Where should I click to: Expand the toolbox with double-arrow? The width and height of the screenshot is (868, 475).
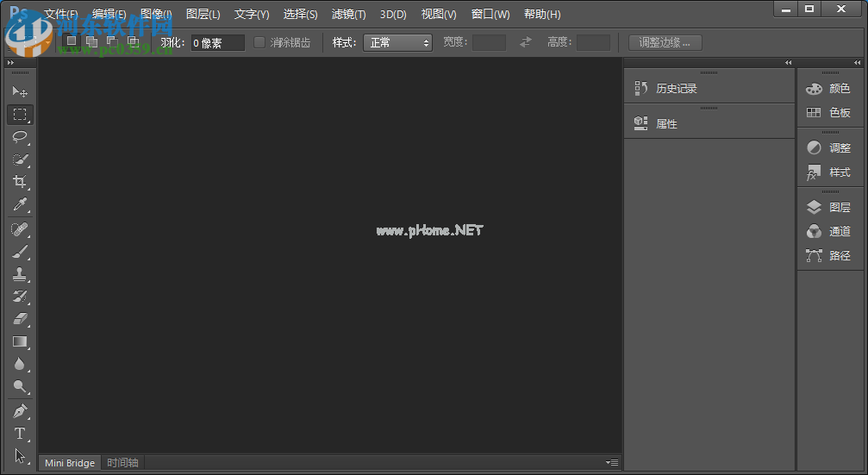click(10, 63)
